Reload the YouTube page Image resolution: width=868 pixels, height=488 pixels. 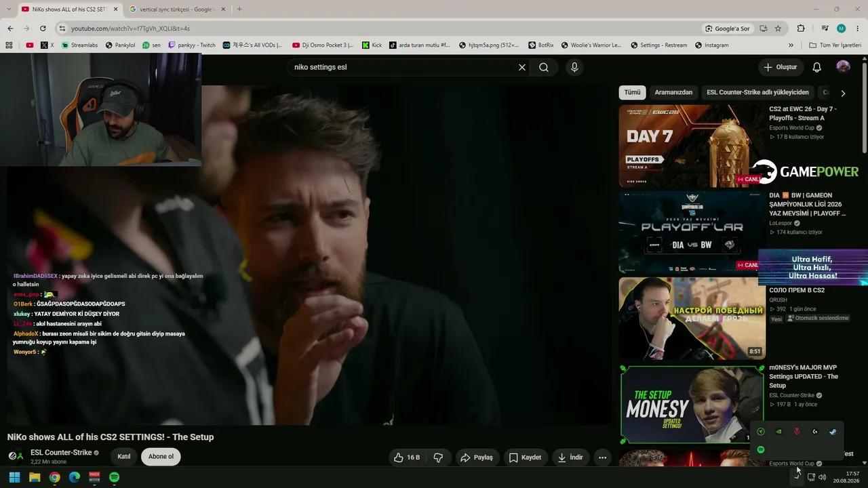(43, 28)
